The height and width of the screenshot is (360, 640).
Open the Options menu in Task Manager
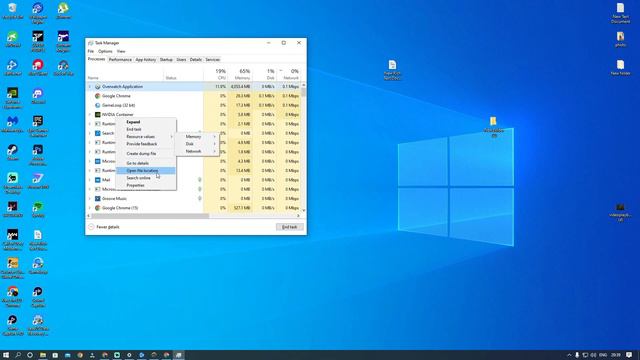click(x=105, y=51)
